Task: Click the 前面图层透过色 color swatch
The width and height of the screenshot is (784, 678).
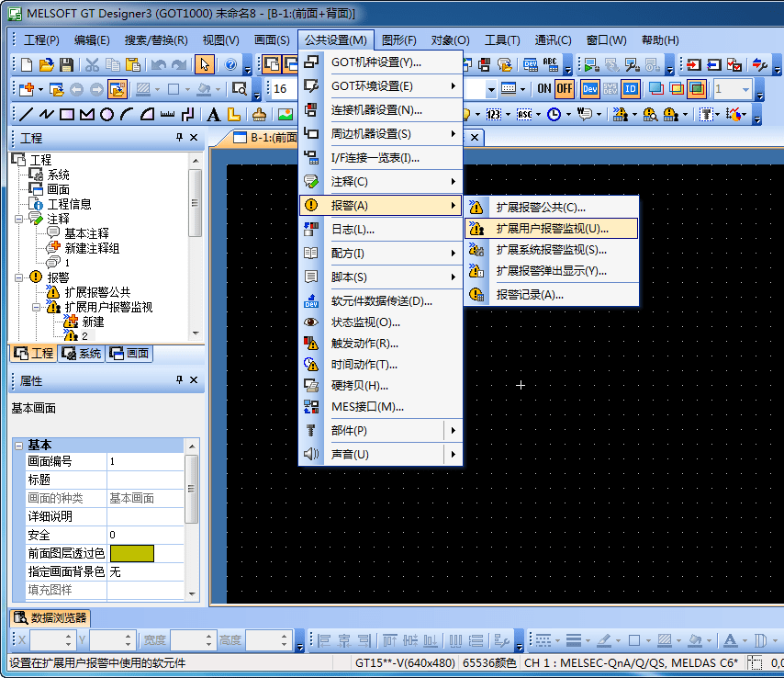Action: (x=132, y=553)
